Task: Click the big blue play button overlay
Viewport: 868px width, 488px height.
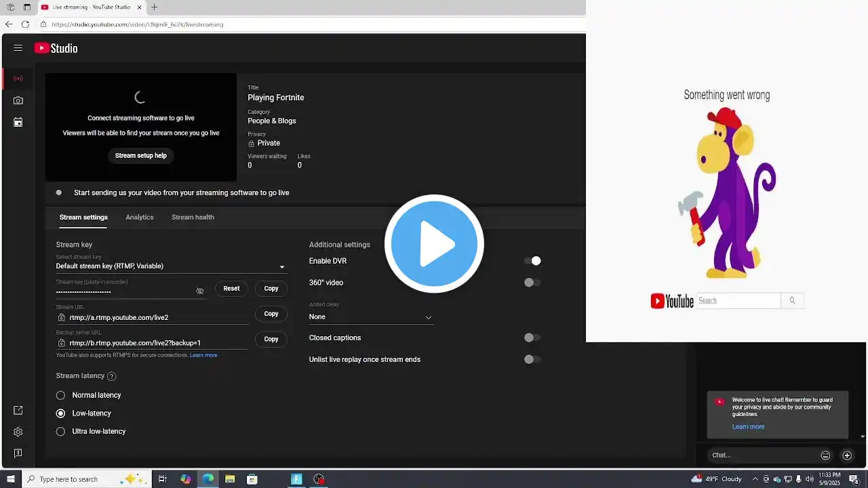Action: [x=434, y=244]
